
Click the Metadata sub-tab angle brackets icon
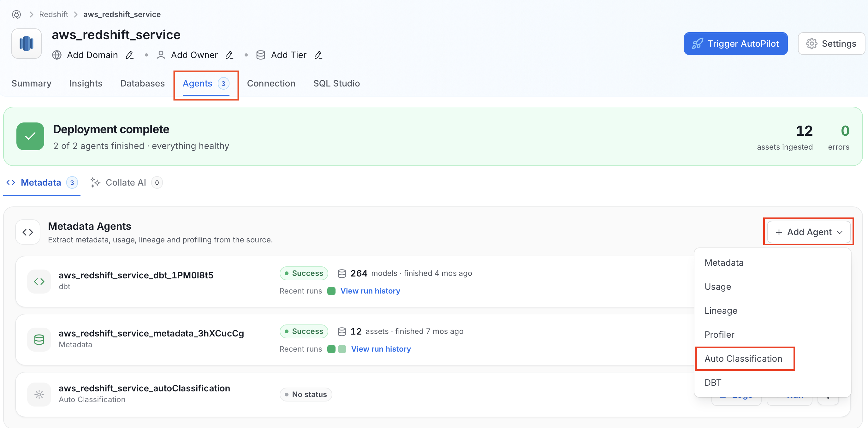pos(11,182)
